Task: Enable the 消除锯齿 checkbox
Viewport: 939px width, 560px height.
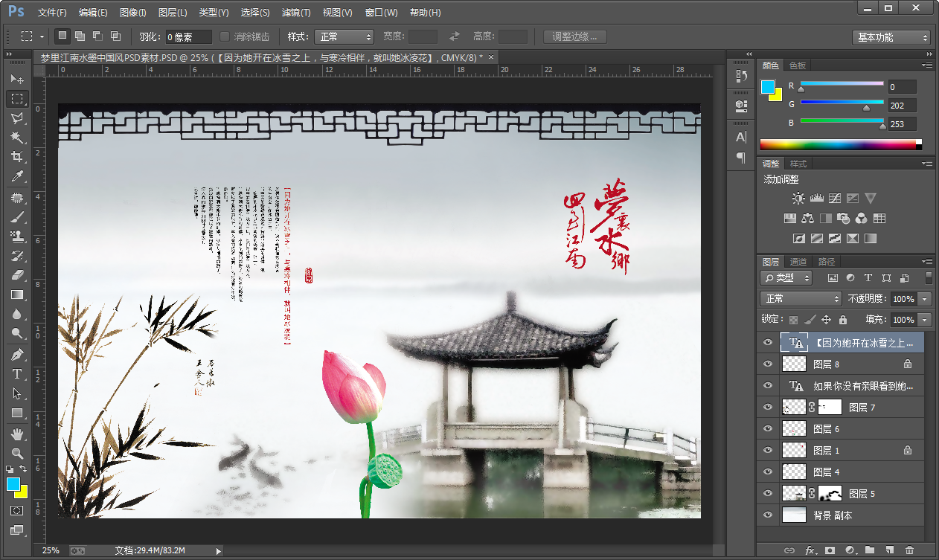Action: coord(225,36)
